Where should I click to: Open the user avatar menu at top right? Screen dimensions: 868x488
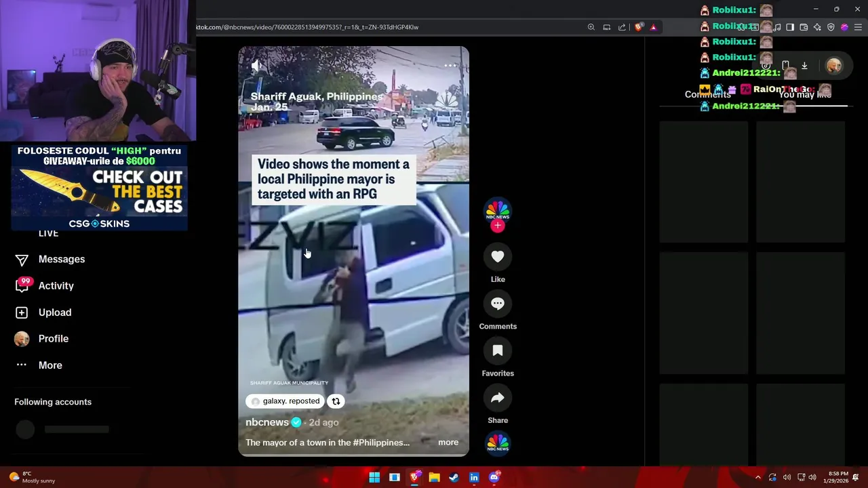(x=833, y=66)
